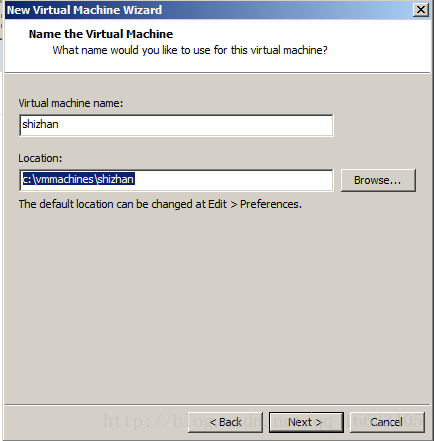Click the Virtual machine name text field
The width and height of the screenshot is (434, 441).
[176, 125]
